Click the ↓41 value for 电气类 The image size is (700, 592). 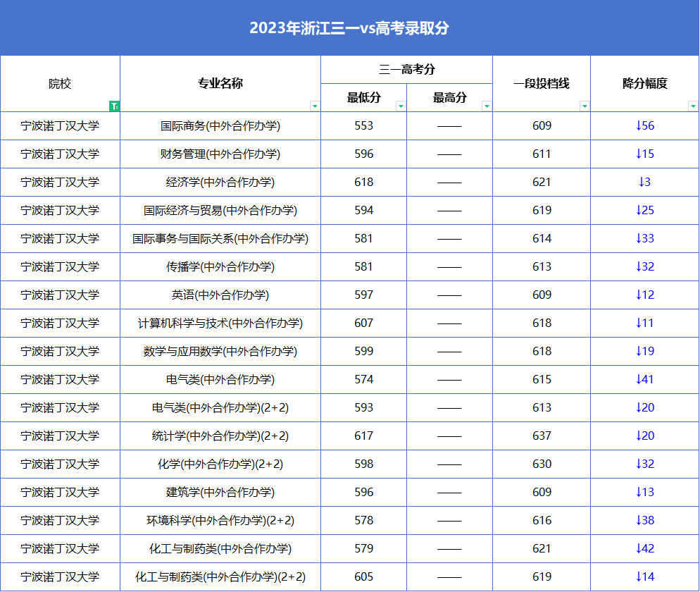[644, 379]
